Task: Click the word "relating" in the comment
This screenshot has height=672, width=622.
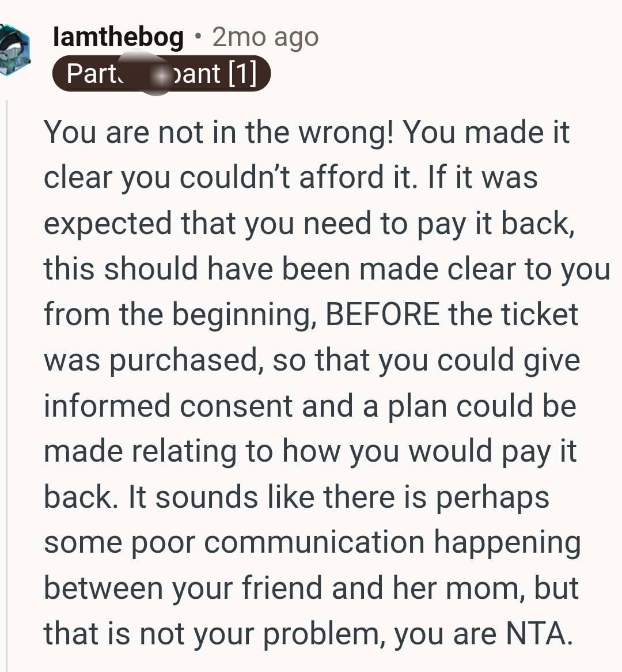Action: (x=183, y=452)
